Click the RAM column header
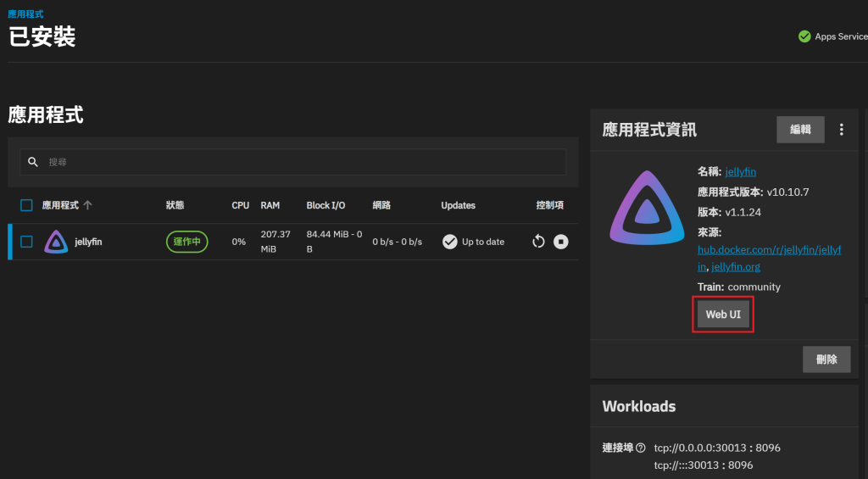868x479 pixels. [270, 205]
